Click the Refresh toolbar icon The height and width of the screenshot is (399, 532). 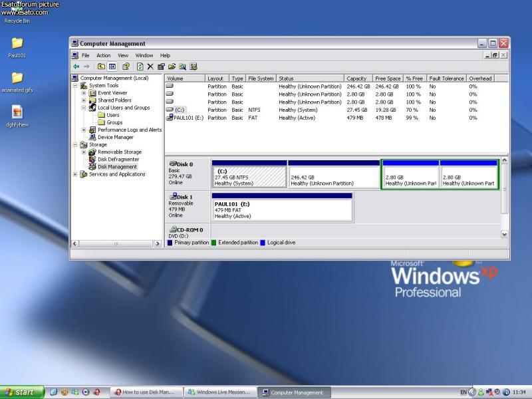point(140,66)
